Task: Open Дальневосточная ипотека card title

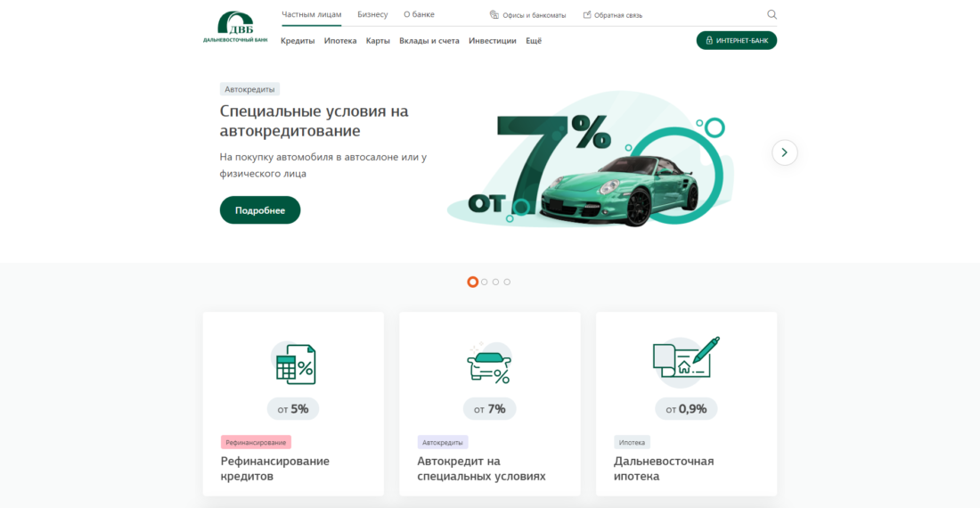Action: coord(664,469)
